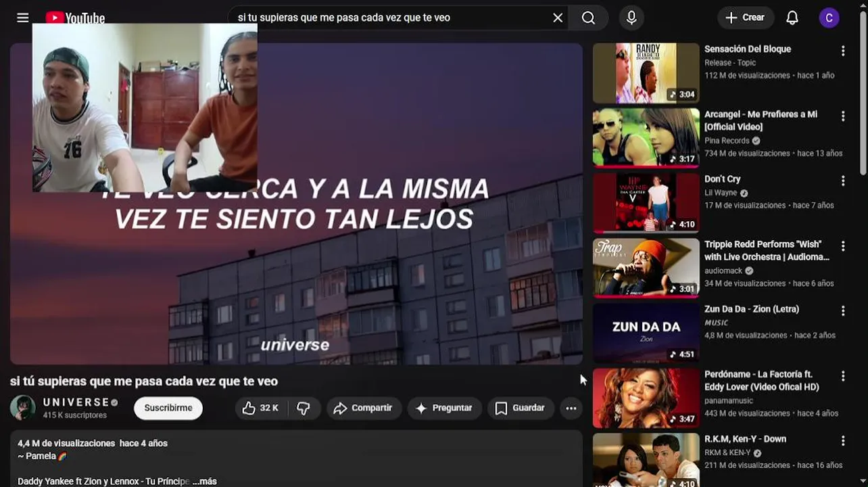Open Arcangel Me Prefieres a Mi thumbnail
This screenshot has height=487, width=868.
(646, 138)
